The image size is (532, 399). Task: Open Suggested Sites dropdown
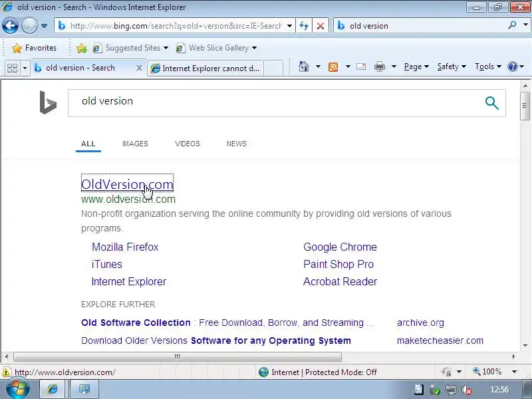point(130,48)
